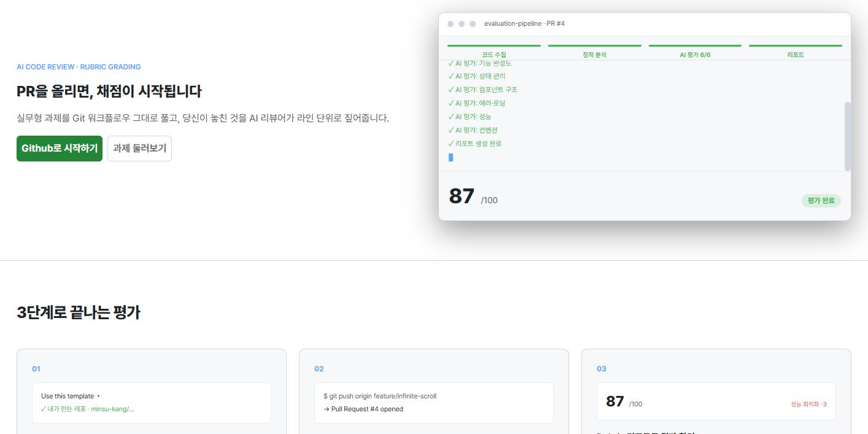Click the AI 평가: 컴포넌트 구조 log line

[x=482, y=90]
